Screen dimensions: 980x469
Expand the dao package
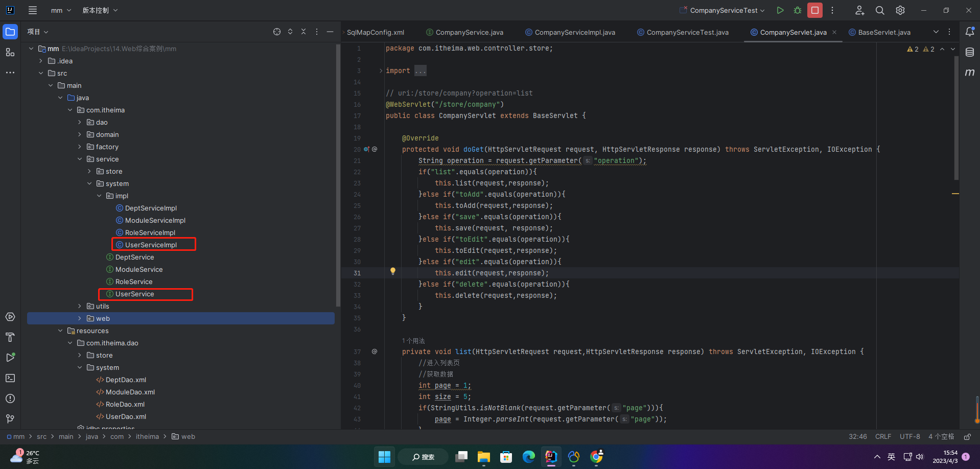point(80,122)
